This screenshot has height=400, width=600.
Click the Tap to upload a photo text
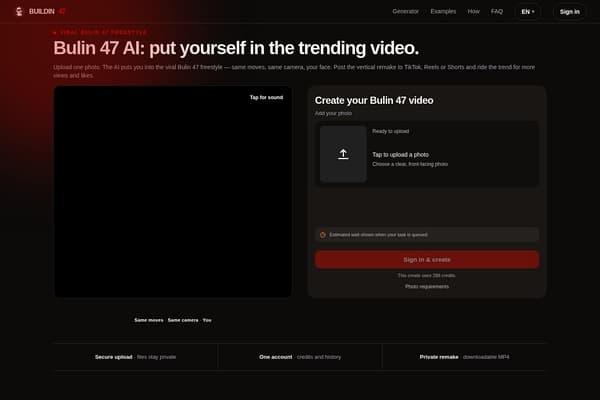pyautogui.click(x=401, y=155)
